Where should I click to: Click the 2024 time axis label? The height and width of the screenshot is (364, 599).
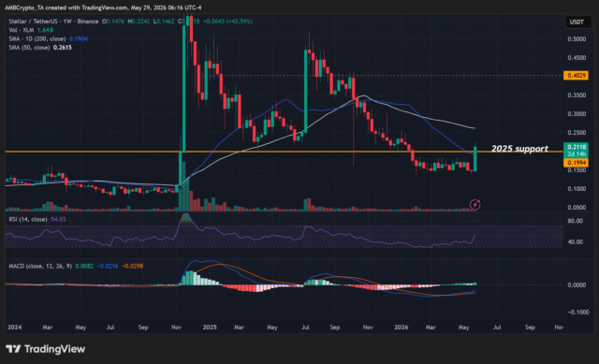click(15, 328)
